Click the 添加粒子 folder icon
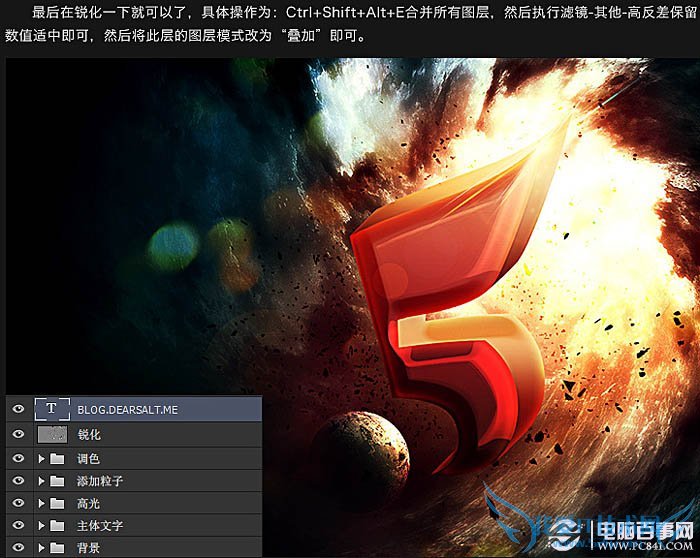700x558 pixels. tap(57, 481)
